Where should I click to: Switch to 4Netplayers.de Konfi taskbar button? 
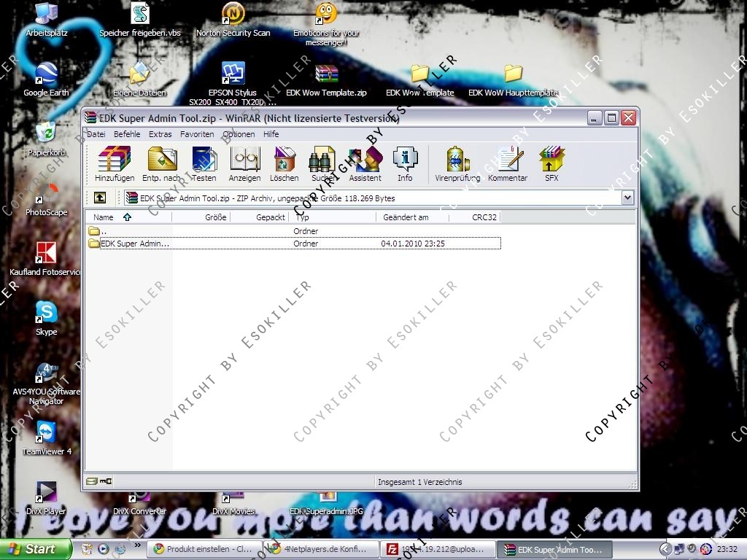322,550
